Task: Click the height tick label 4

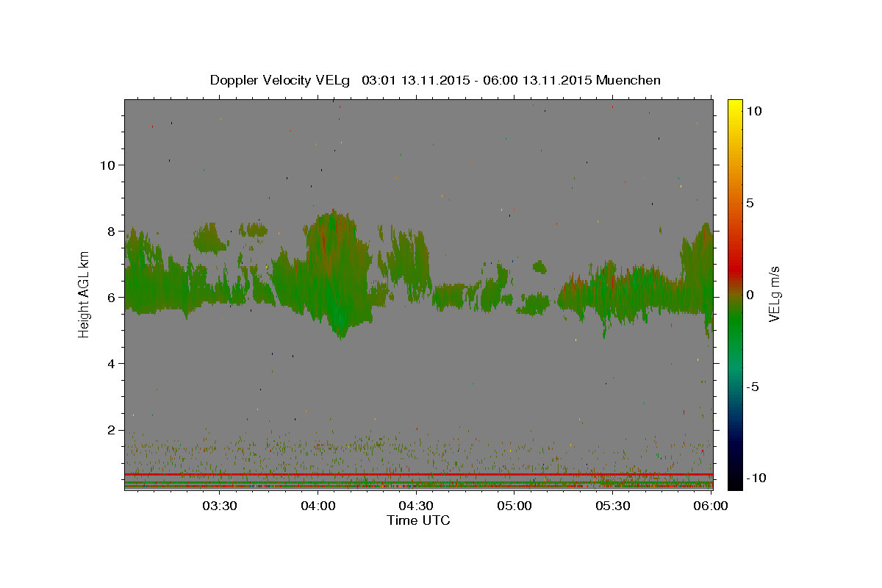Action: coord(112,363)
